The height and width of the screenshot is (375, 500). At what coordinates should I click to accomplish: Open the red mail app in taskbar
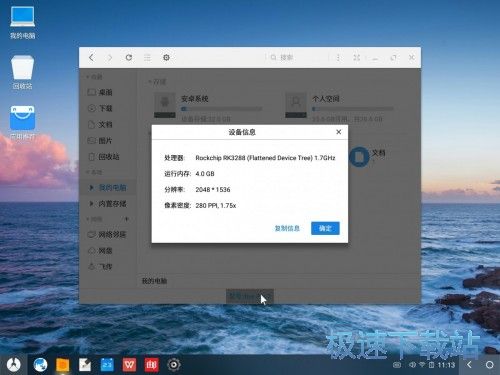pos(151,365)
